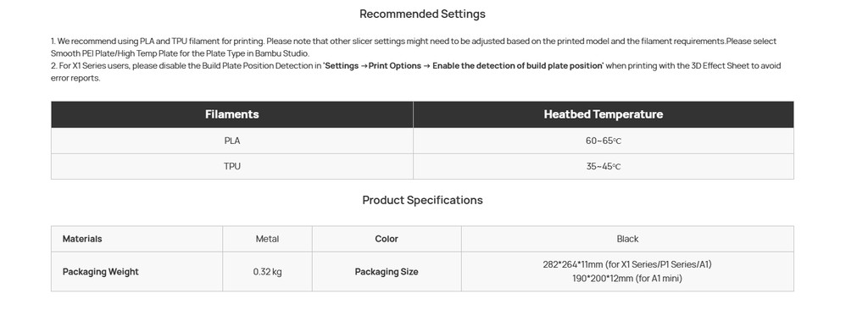
Task: Click the Packaging Size label cell
Action: (x=387, y=272)
